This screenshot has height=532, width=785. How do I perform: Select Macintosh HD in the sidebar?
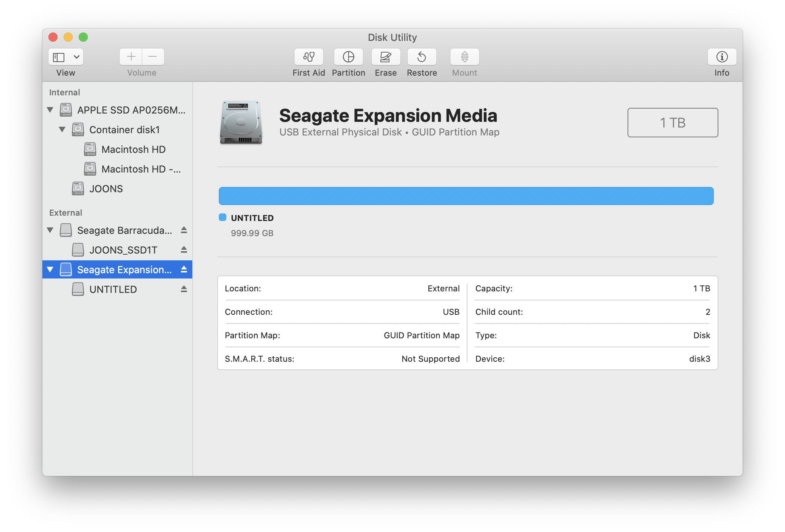click(x=133, y=149)
